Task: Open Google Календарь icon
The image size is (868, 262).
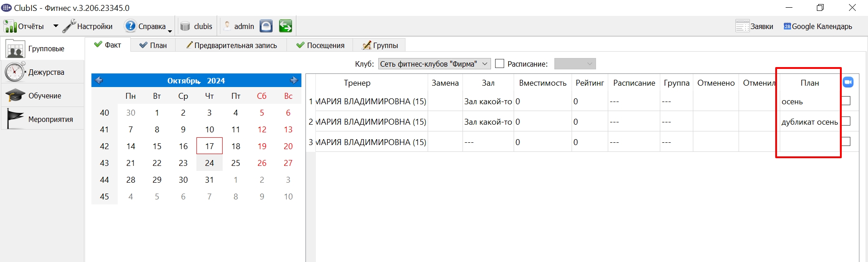Action: coord(787,26)
